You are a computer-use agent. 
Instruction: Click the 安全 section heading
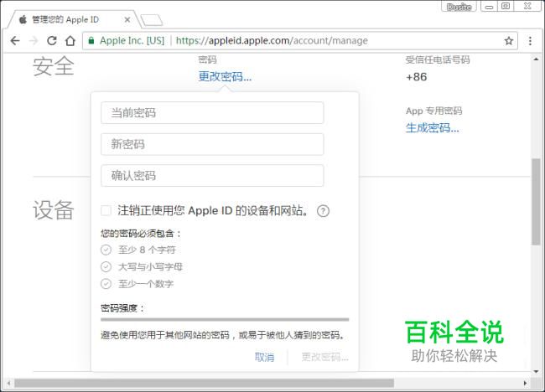click(54, 66)
